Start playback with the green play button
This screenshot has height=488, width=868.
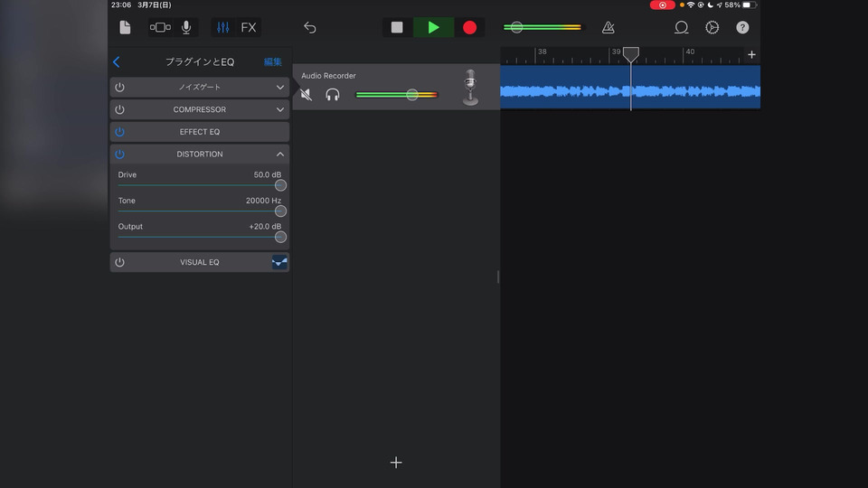coord(434,27)
